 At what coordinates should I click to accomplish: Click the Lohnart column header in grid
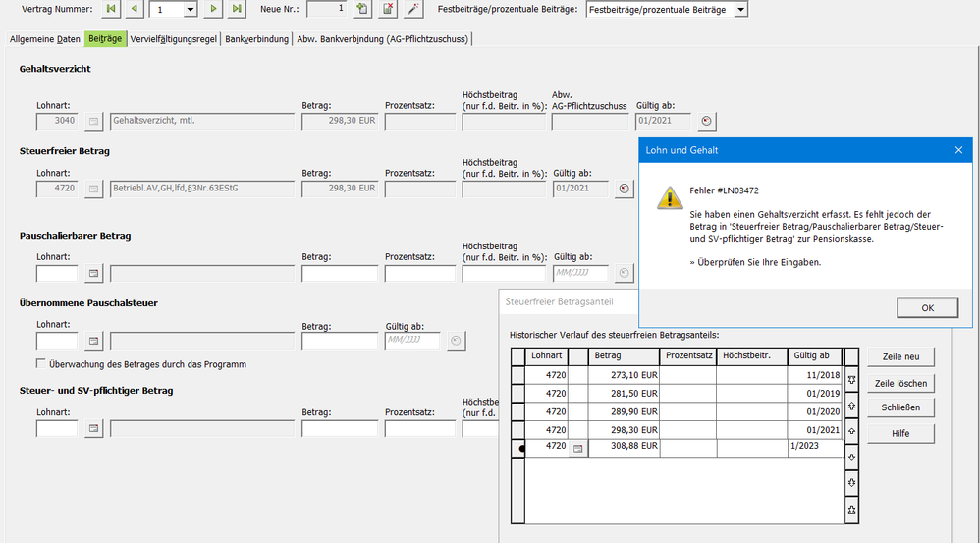547,356
